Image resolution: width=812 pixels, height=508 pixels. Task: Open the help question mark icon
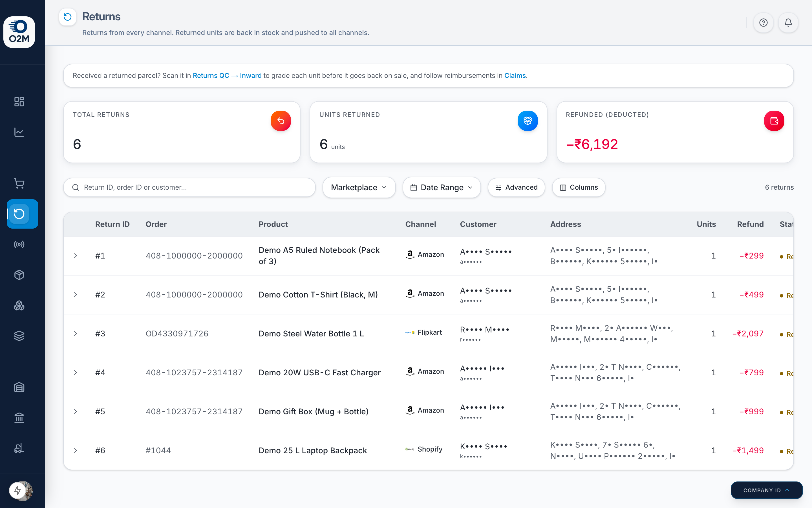pos(763,23)
